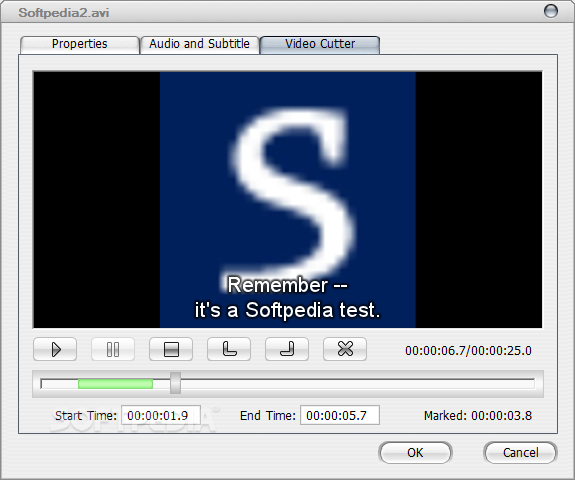Open the Audio and Subtitle tab
Screen dimensions: 575x480
[199, 44]
